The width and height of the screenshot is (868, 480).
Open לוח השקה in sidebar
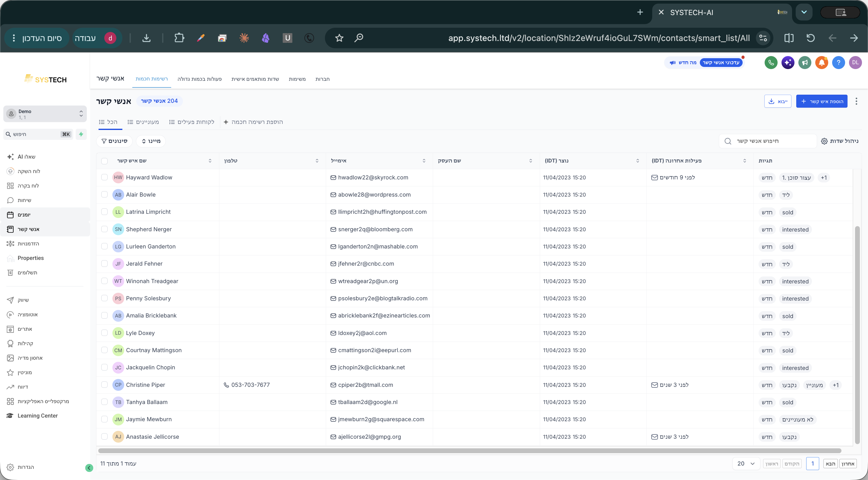(29, 171)
